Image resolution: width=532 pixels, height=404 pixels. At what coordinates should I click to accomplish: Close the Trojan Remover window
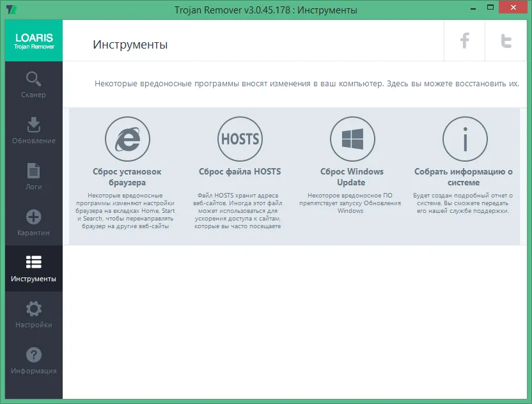pyautogui.click(x=513, y=8)
